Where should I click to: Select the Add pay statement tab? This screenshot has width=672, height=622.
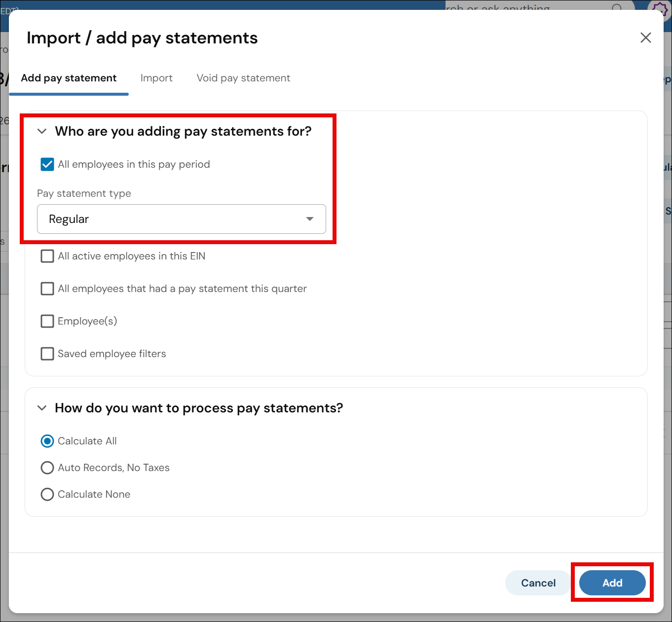69,78
